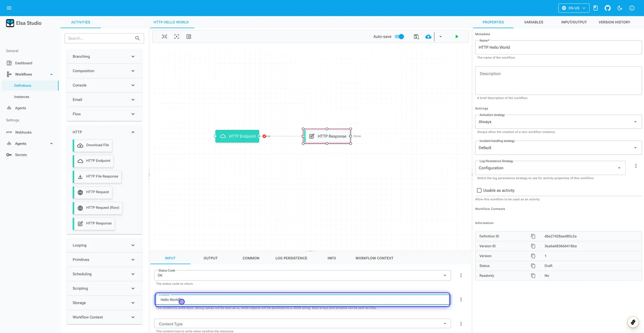Viewport: 644px width, 333px height.
Task: Expand the Branching activity category
Action: point(104,56)
